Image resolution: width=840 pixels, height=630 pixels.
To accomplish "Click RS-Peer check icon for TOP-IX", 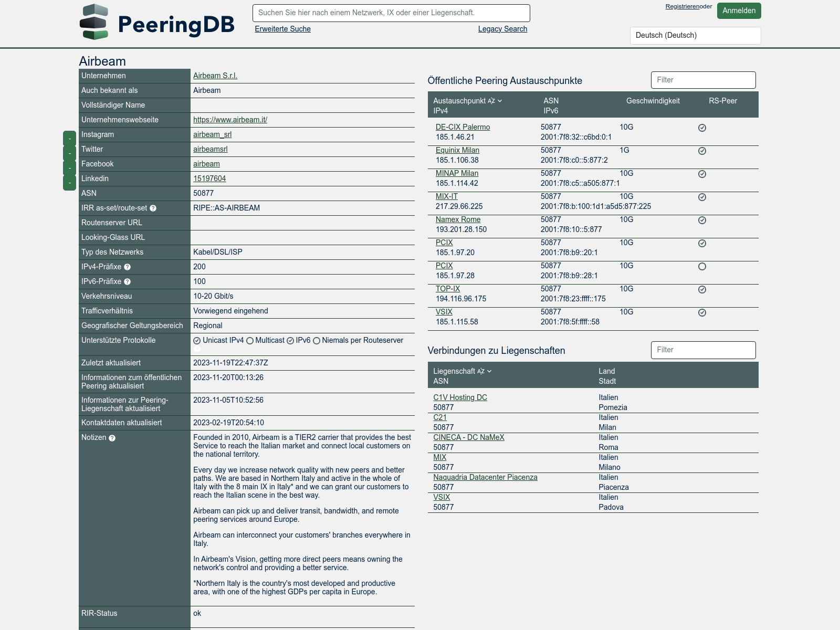I will pos(702,289).
